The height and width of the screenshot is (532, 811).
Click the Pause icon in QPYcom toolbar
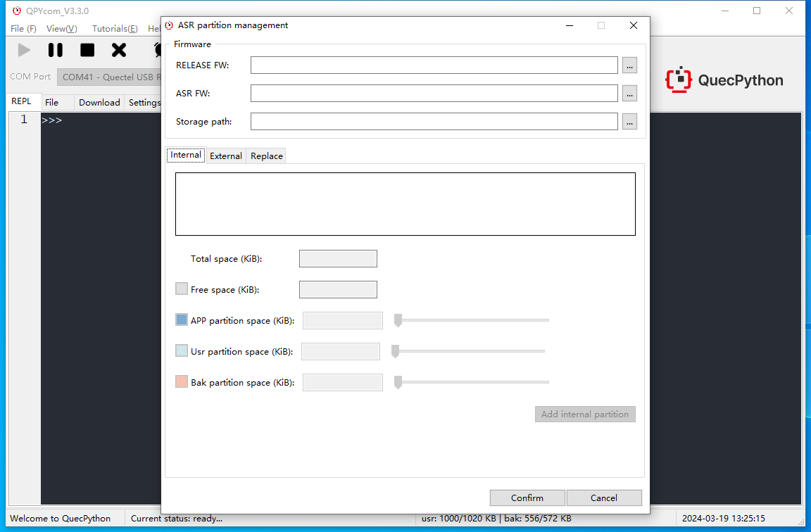click(56, 50)
